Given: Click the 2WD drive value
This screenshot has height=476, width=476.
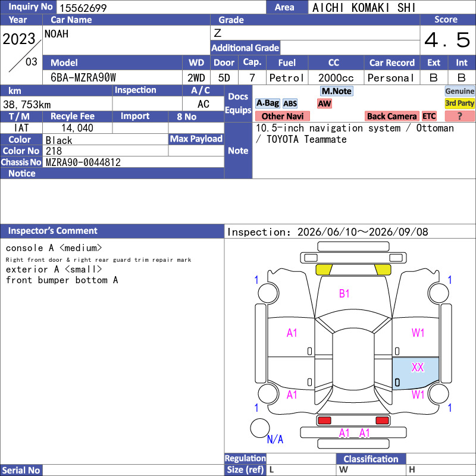Looking at the screenshot, I should (x=196, y=78).
